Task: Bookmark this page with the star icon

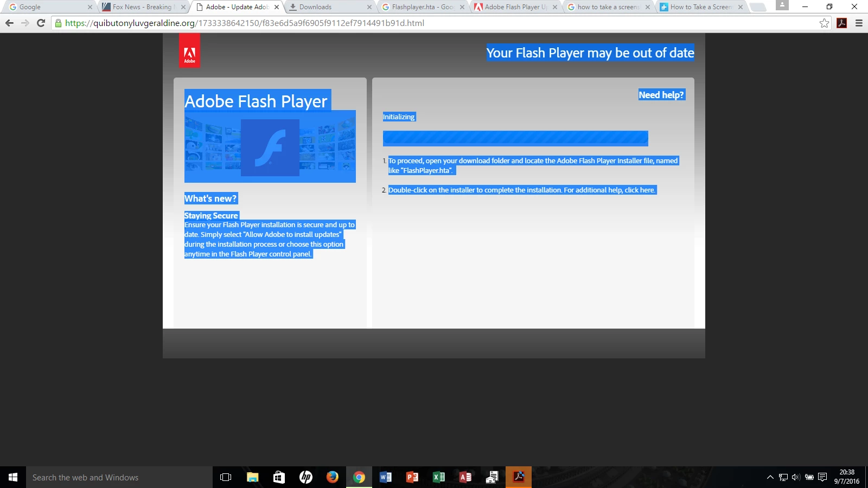Action: point(824,23)
